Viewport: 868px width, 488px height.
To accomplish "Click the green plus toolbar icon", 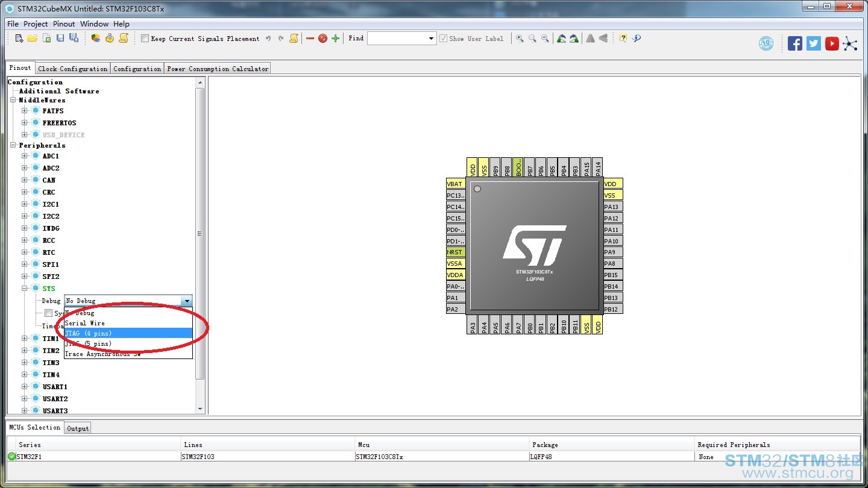I will [x=336, y=39].
